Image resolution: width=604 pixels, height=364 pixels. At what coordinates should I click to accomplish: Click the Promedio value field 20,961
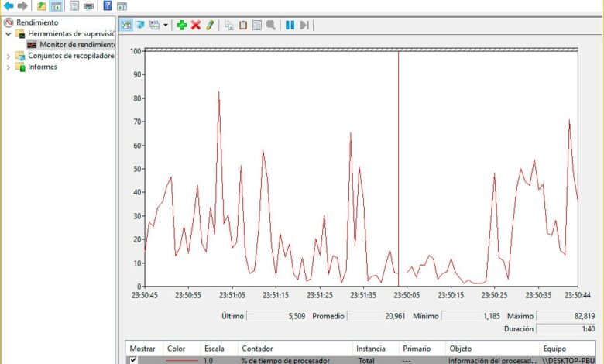tap(377, 316)
